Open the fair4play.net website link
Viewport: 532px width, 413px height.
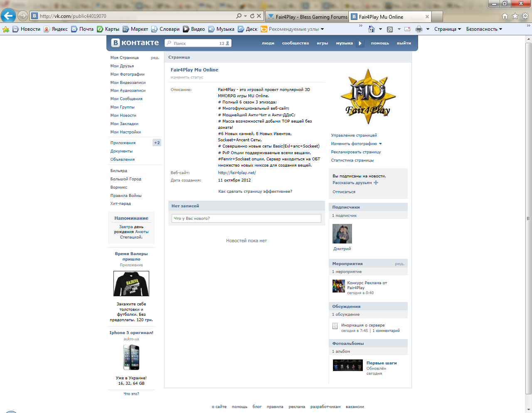click(x=237, y=173)
